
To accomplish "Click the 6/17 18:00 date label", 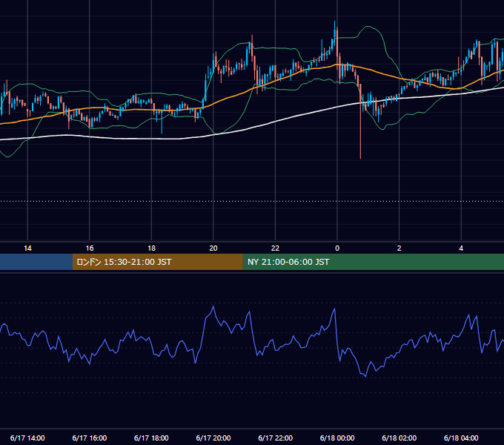I will (151, 438).
